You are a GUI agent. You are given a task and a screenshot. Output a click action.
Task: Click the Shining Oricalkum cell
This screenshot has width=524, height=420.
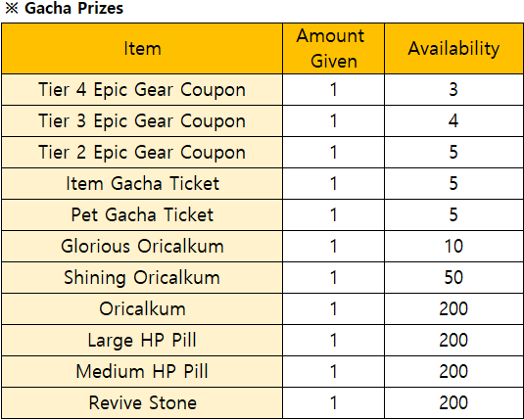[142, 278]
